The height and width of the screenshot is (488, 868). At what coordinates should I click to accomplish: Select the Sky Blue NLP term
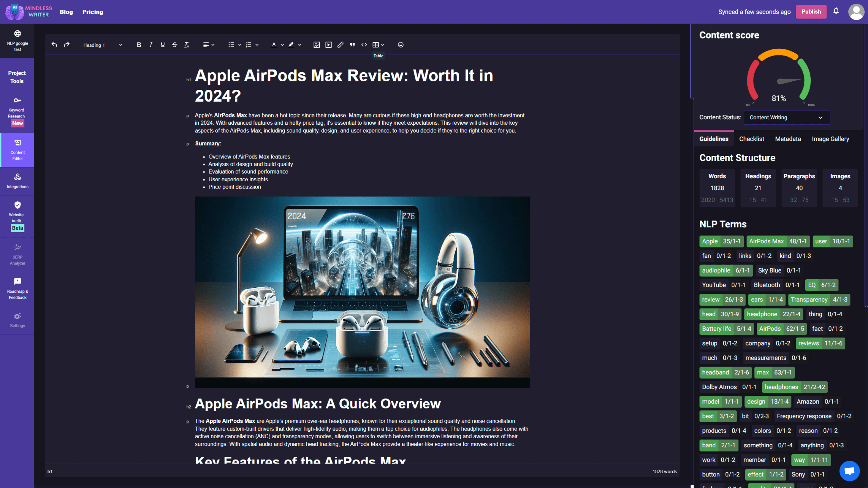click(x=779, y=271)
